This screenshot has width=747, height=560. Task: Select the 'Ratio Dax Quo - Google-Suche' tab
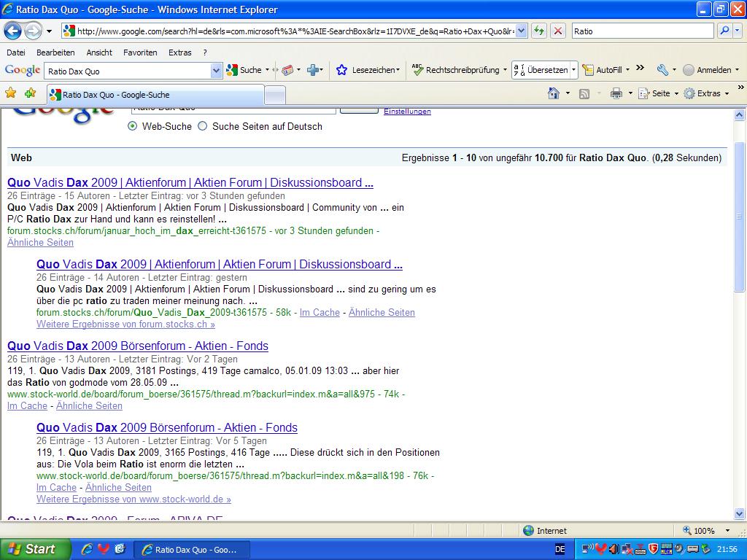[155, 94]
